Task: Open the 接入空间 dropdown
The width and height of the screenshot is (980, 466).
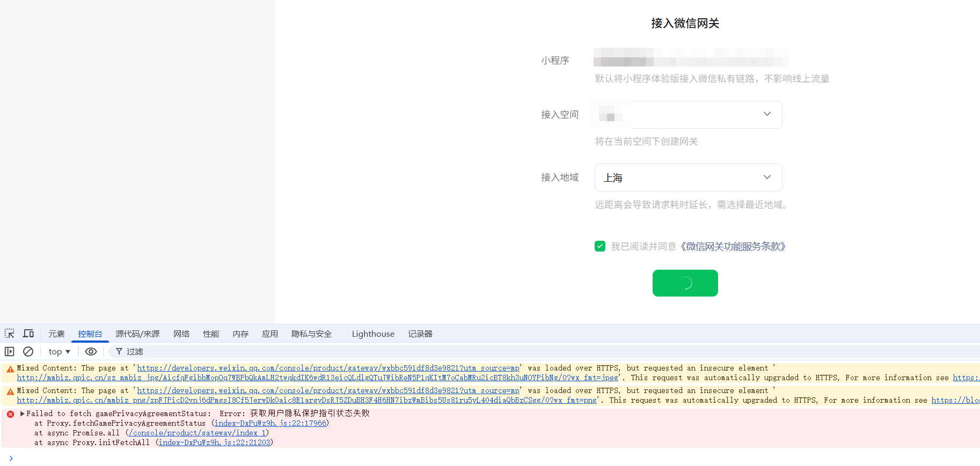Action: pos(688,115)
